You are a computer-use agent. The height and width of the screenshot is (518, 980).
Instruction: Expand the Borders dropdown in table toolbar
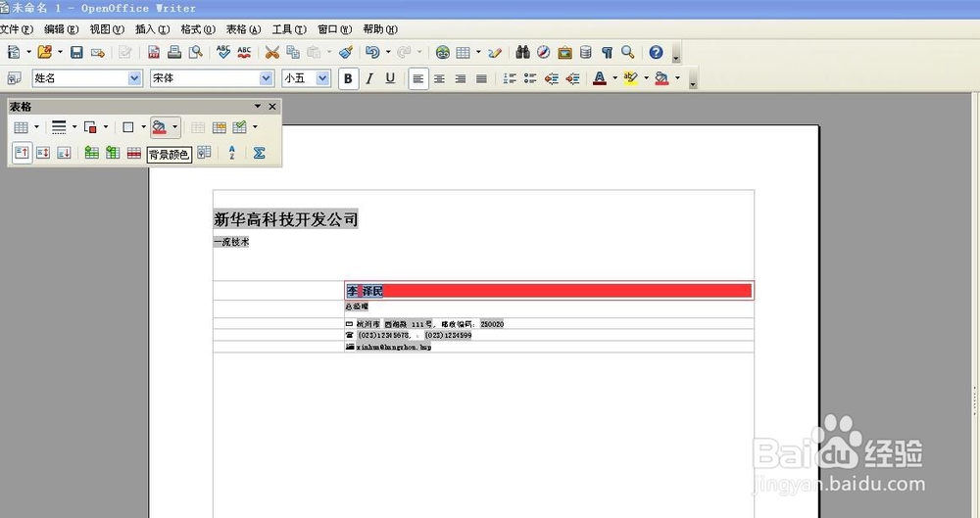pyautogui.click(x=144, y=127)
